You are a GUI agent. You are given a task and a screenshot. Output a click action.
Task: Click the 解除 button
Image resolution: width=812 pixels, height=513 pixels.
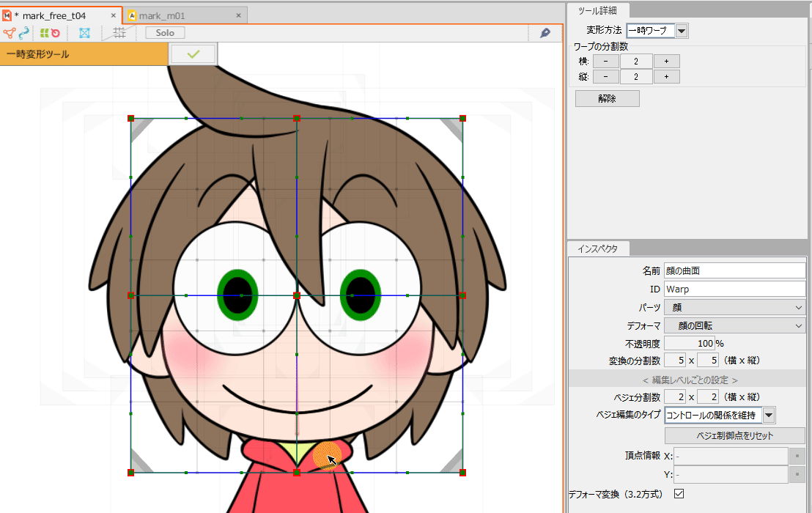(x=607, y=99)
